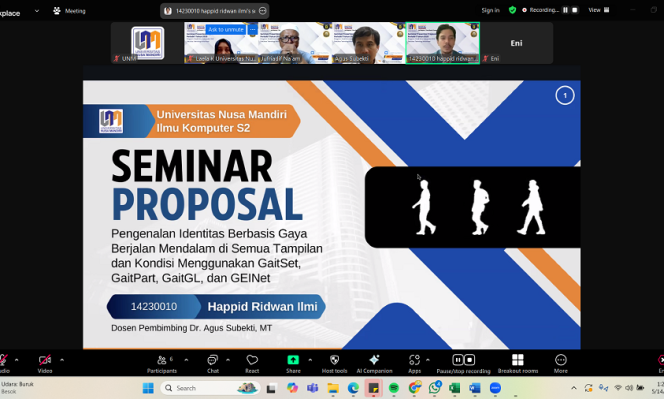664x399 pixels.
Task: Open the Participants panel
Action: click(162, 364)
